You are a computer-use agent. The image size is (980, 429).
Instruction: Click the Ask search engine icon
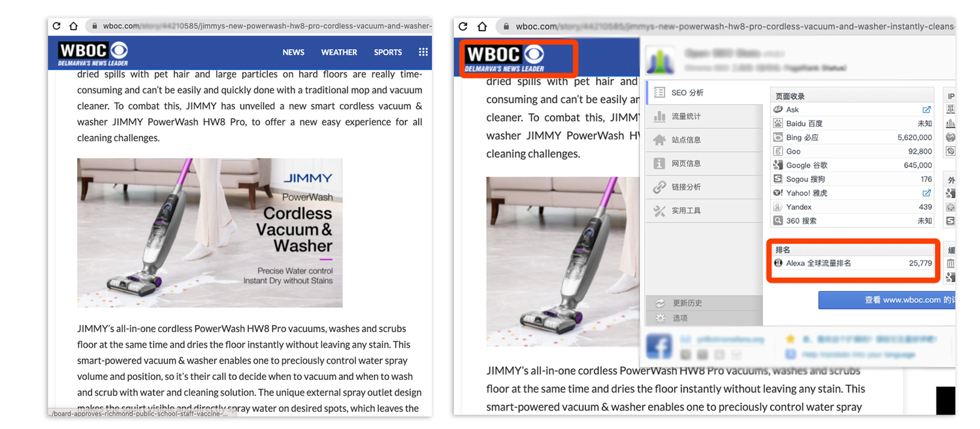click(x=778, y=110)
